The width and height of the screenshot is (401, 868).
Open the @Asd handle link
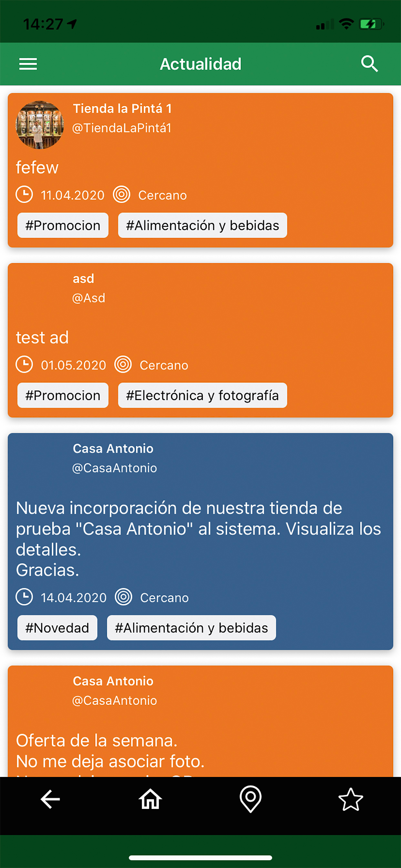coord(88,298)
